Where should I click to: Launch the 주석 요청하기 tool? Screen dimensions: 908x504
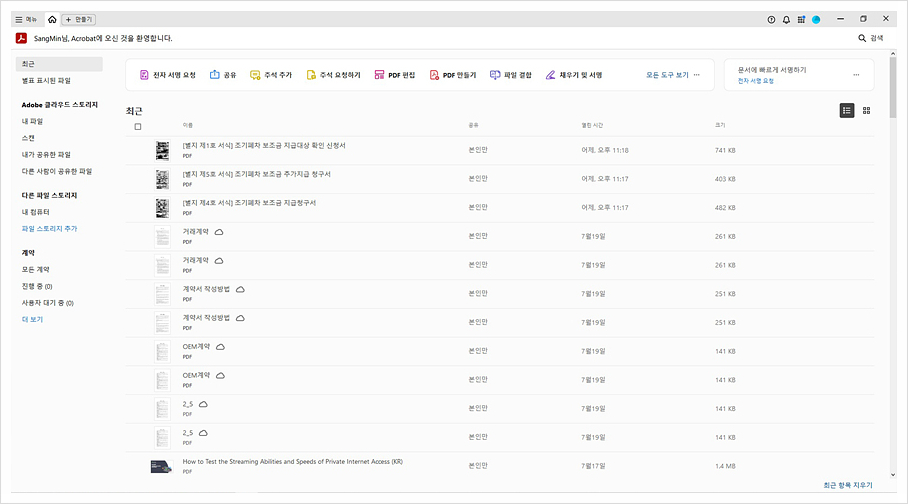pyautogui.click(x=334, y=75)
